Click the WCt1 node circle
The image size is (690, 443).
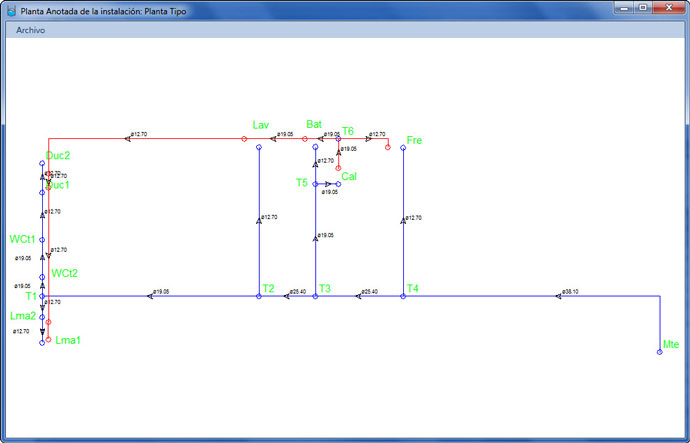pos(42,240)
